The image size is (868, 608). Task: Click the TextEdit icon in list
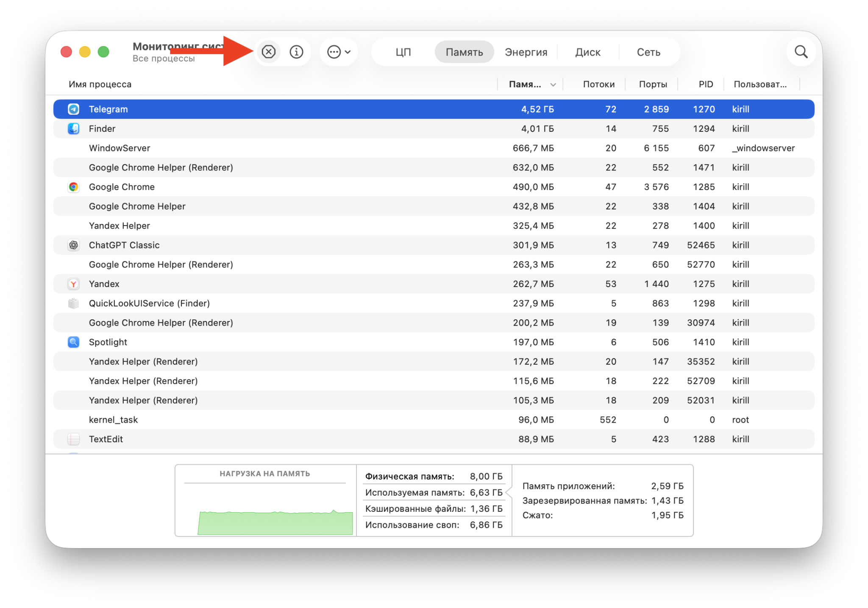[74, 439]
